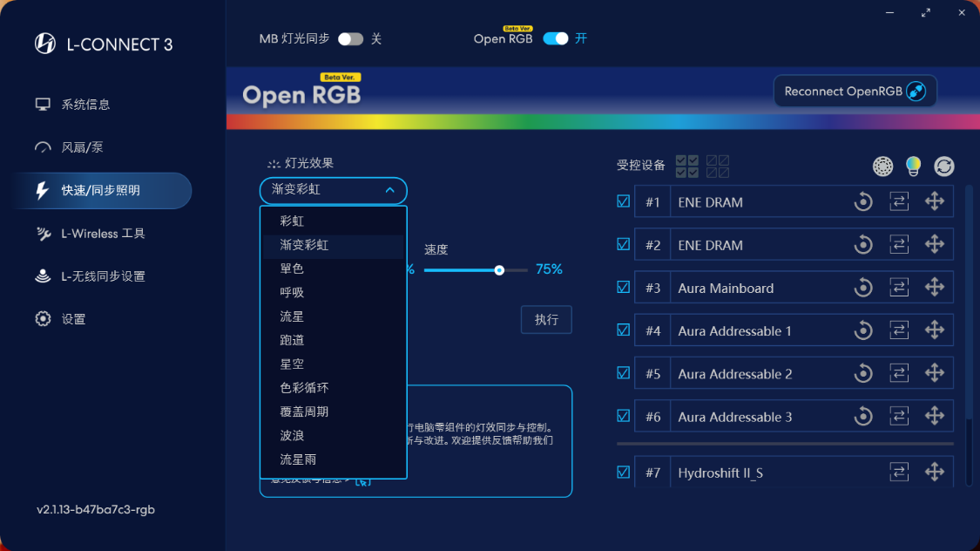Uncheck the Aura Mainboard checkbox
980x551 pixels.
pyautogui.click(x=623, y=287)
